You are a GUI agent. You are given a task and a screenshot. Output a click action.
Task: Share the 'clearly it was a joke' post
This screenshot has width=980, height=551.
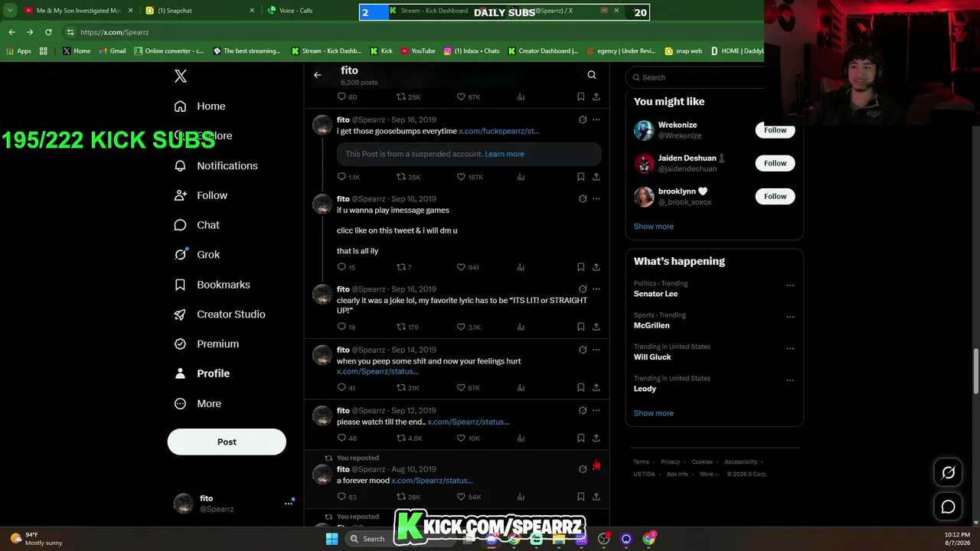coord(596,327)
